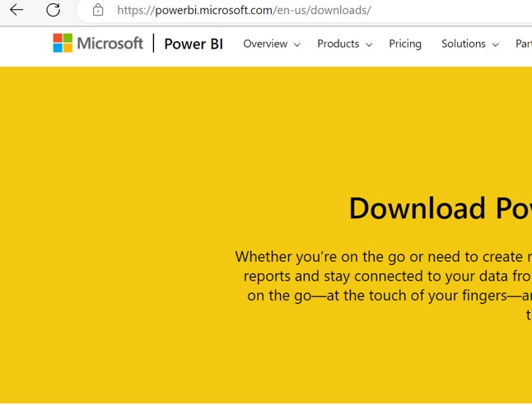The height and width of the screenshot is (405, 532).
Task: Open the Solutions navigation menu
Action: (463, 44)
